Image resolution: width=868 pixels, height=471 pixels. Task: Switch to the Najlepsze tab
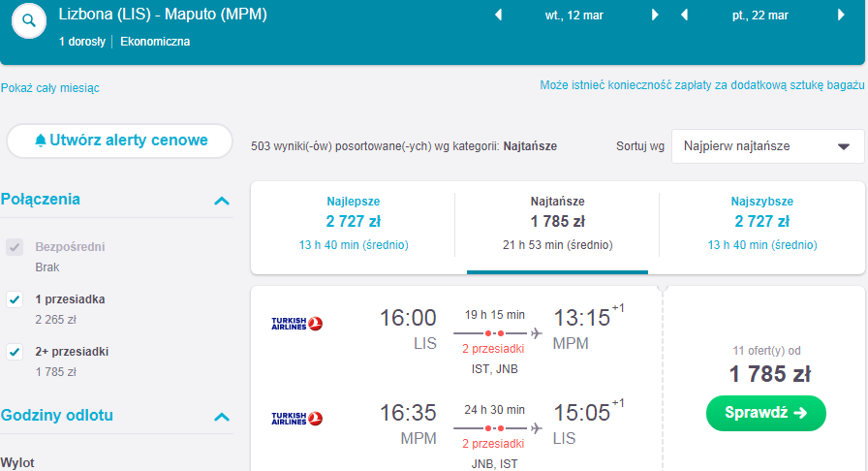coord(354,223)
